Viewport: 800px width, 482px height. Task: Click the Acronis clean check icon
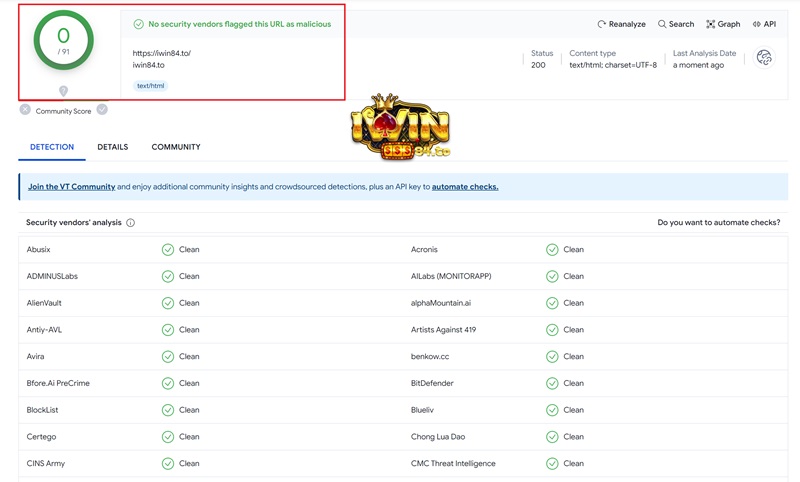[552, 249]
